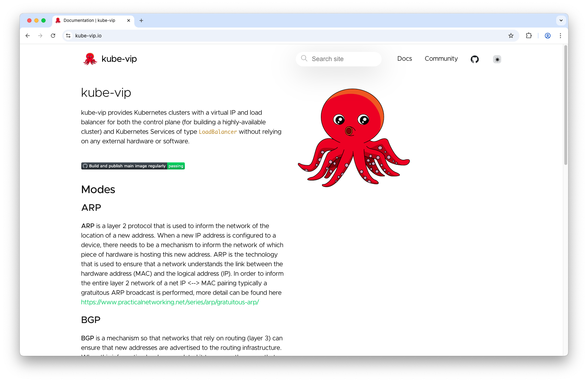
Task: Open the gratuitous-arp practicalnetworking link
Action: pyautogui.click(x=170, y=302)
